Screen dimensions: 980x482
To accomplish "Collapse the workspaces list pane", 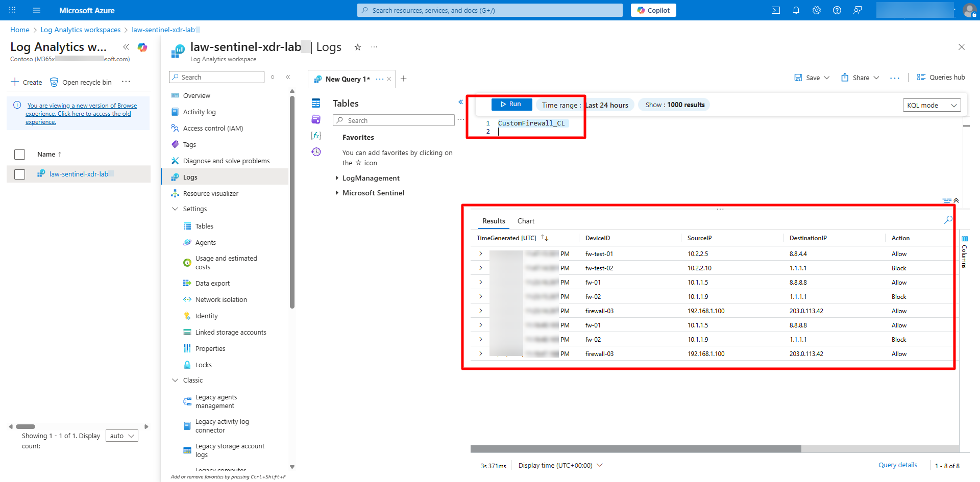I will tap(126, 47).
